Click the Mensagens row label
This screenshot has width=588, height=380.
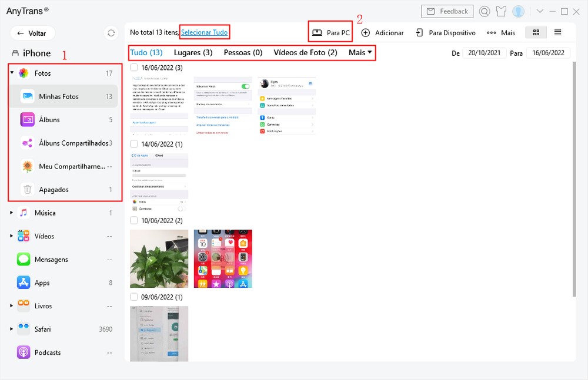(x=51, y=260)
